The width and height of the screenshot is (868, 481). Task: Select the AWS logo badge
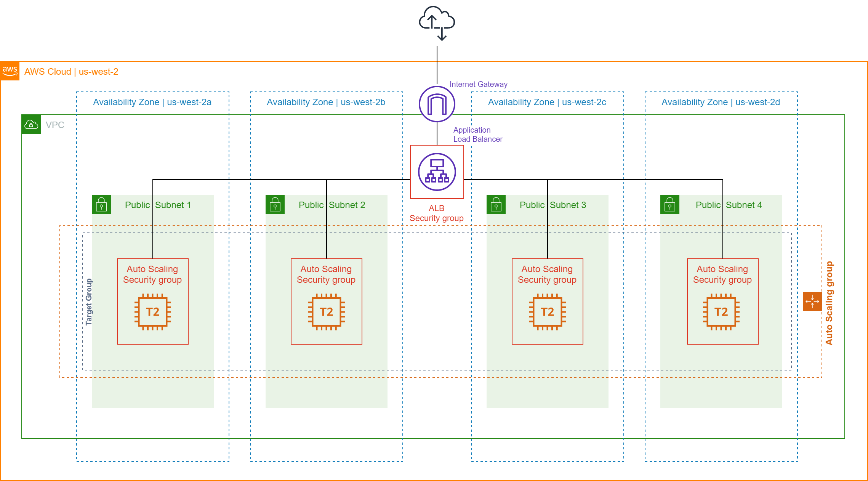[x=10, y=71]
